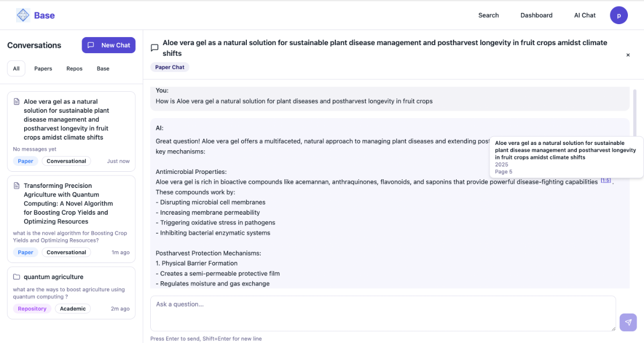Viewport: 644px width, 343px height.
Task: Open Search from top navigation
Action: (488, 15)
